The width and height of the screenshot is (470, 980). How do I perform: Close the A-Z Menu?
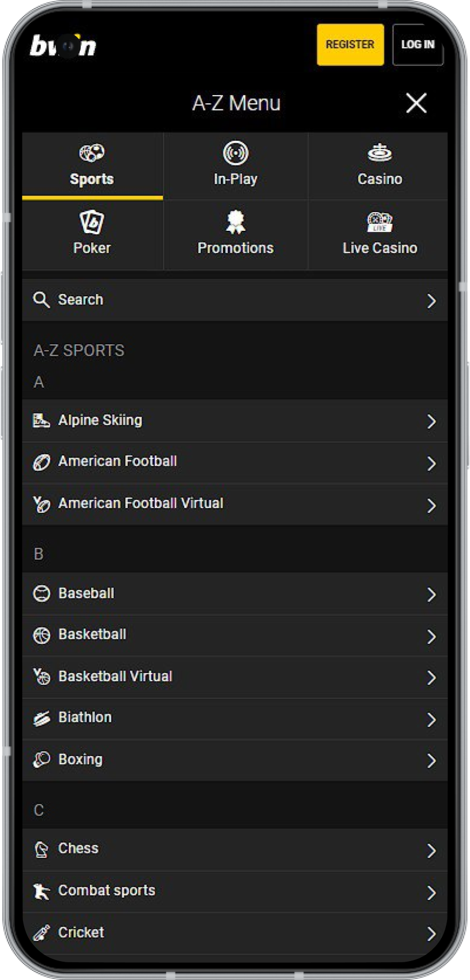coord(417,103)
